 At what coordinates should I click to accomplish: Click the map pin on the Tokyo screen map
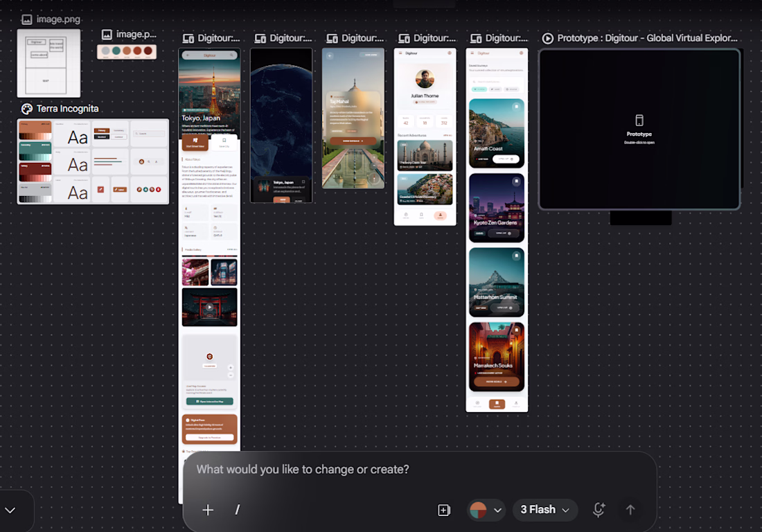[x=209, y=357]
